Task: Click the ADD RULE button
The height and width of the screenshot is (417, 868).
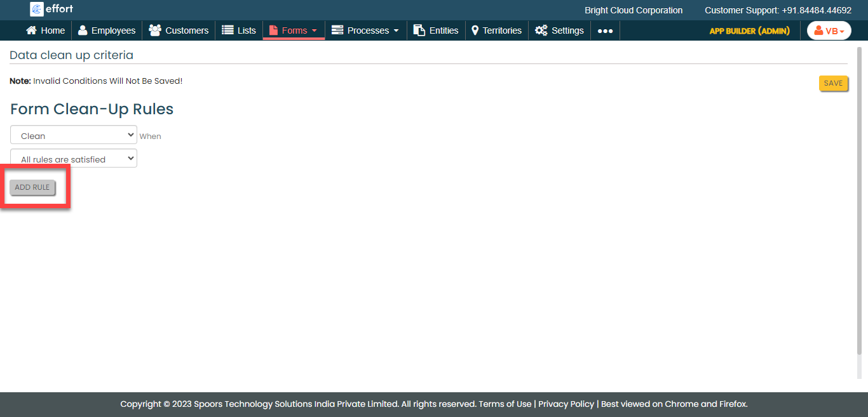Action: tap(32, 187)
